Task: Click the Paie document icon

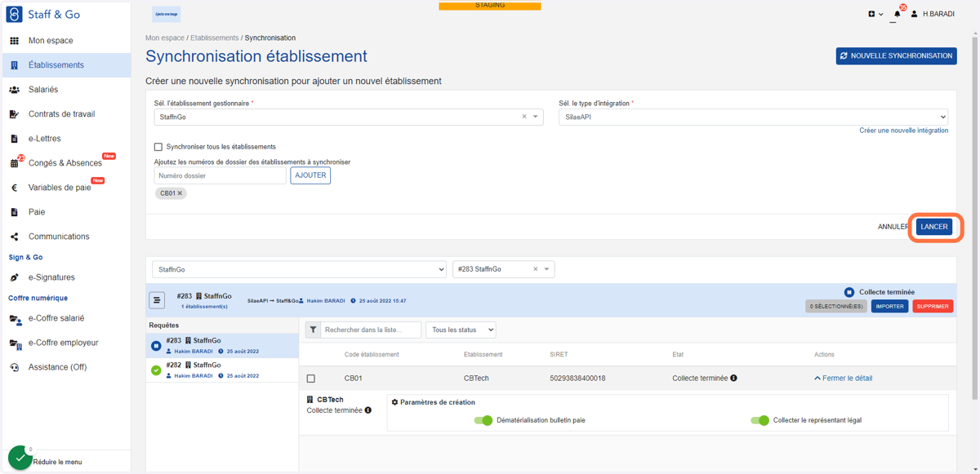Action: coord(14,212)
